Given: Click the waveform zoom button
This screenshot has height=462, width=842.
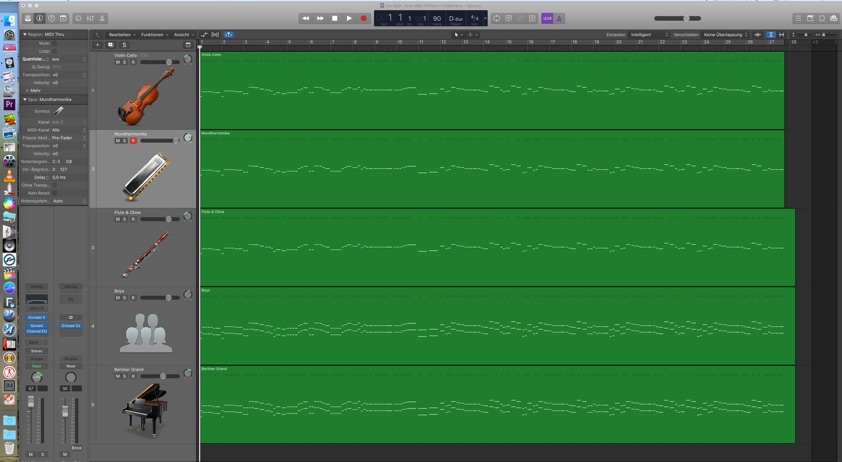Looking at the screenshot, I should [758, 34].
